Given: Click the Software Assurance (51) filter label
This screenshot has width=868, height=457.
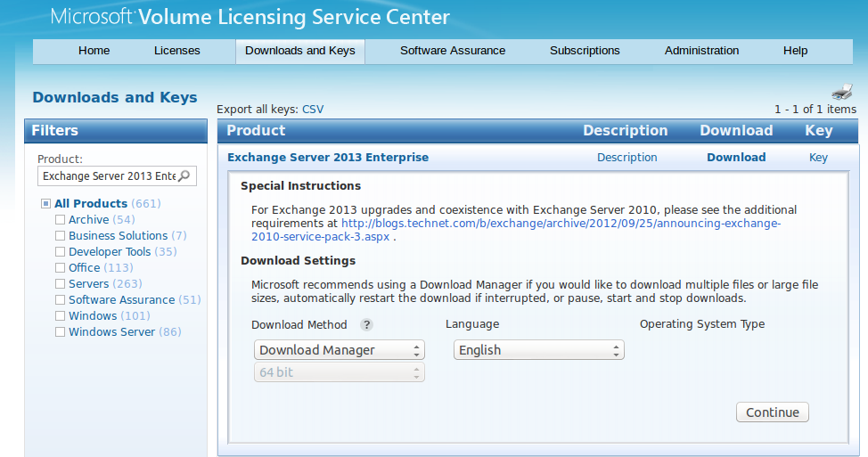Looking at the screenshot, I should pos(135,300).
